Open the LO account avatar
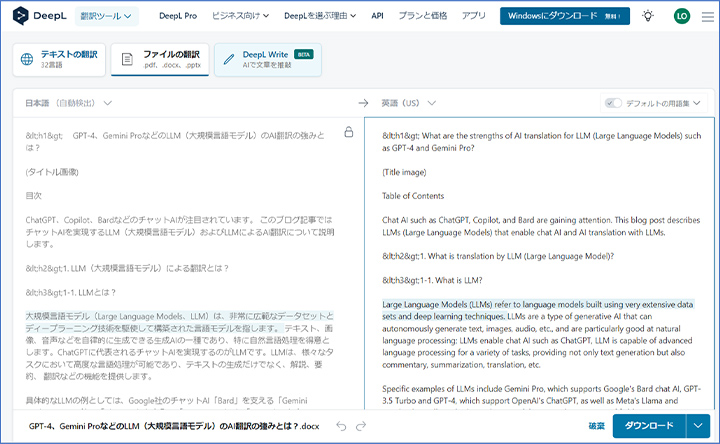The image size is (720, 444). 682,16
